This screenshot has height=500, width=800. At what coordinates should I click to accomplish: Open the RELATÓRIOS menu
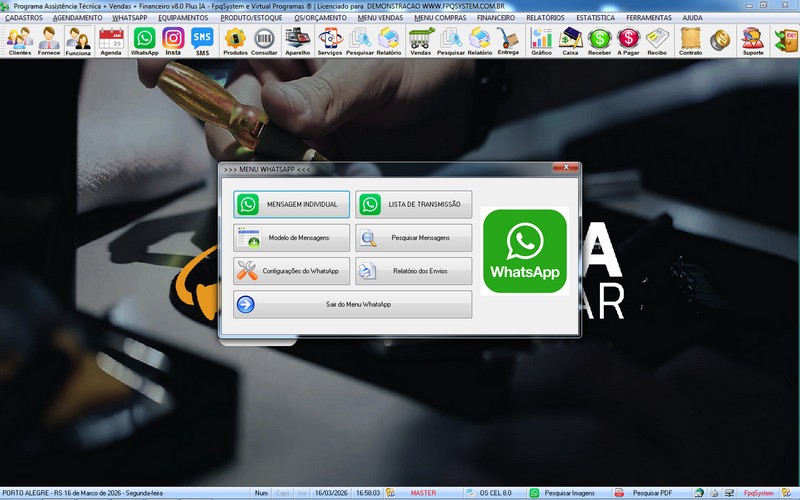point(545,18)
